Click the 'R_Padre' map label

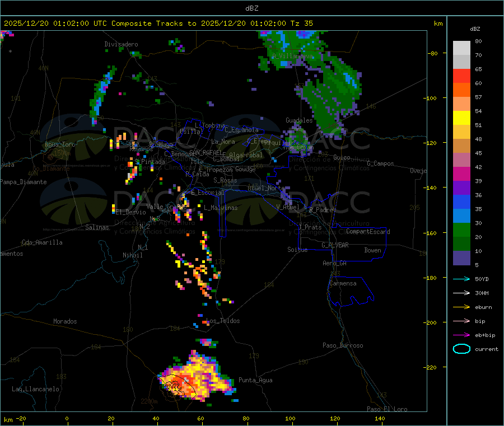tap(321, 210)
